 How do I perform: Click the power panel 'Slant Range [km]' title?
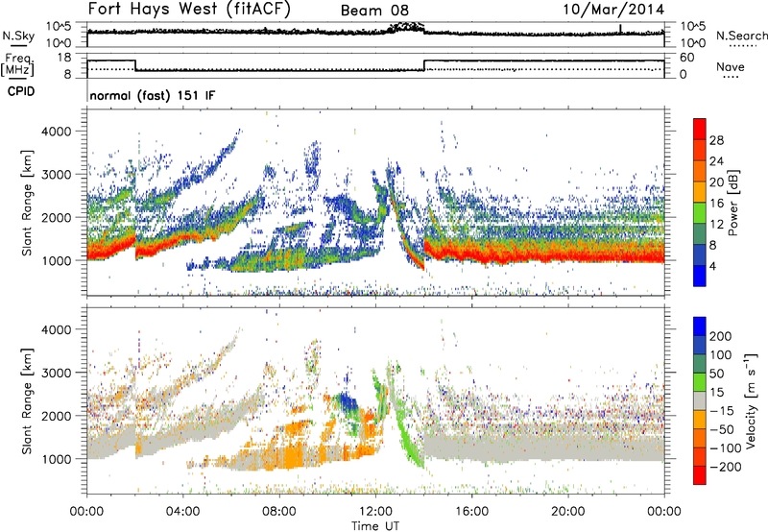27,203
